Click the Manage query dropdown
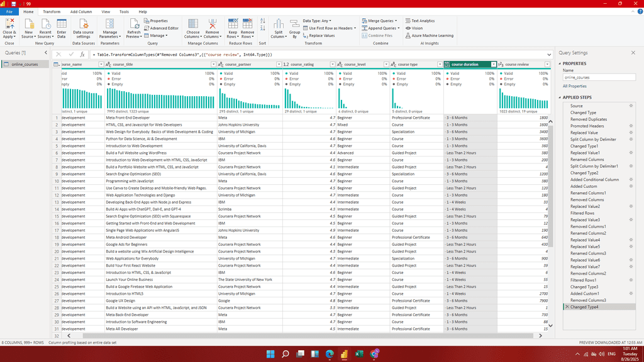This screenshot has height=362, width=644. (x=156, y=36)
